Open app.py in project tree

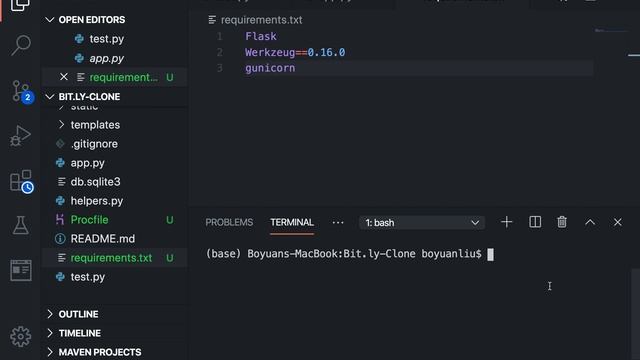pyautogui.click(x=87, y=163)
